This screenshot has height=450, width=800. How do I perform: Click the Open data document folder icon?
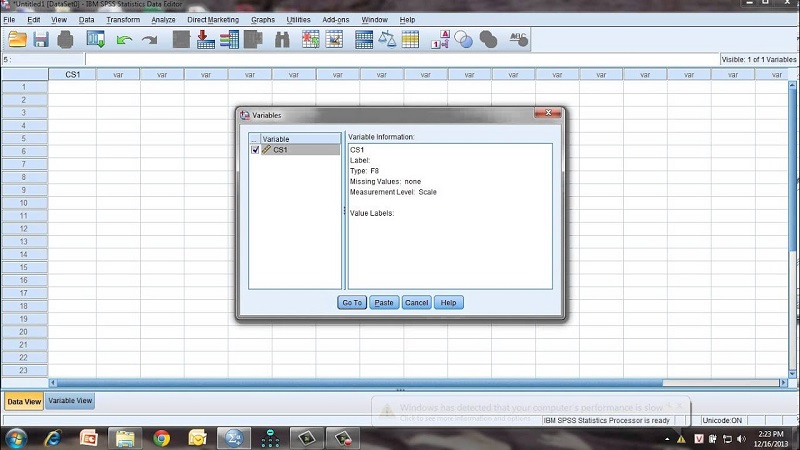click(17, 39)
